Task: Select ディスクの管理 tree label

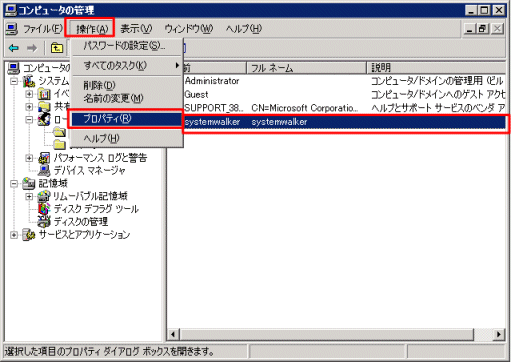Action: [x=81, y=221]
